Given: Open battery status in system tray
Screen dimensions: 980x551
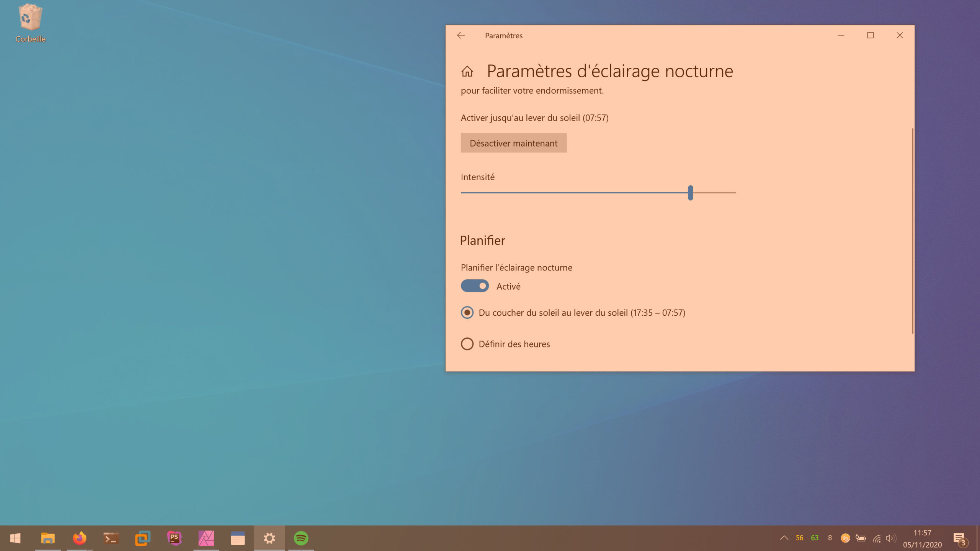Looking at the screenshot, I should click(x=861, y=538).
